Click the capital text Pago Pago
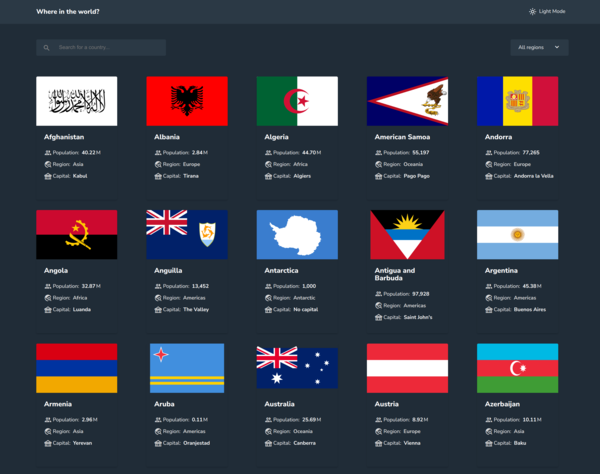Screen dimensions: 600x474 [x=417, y=176]
